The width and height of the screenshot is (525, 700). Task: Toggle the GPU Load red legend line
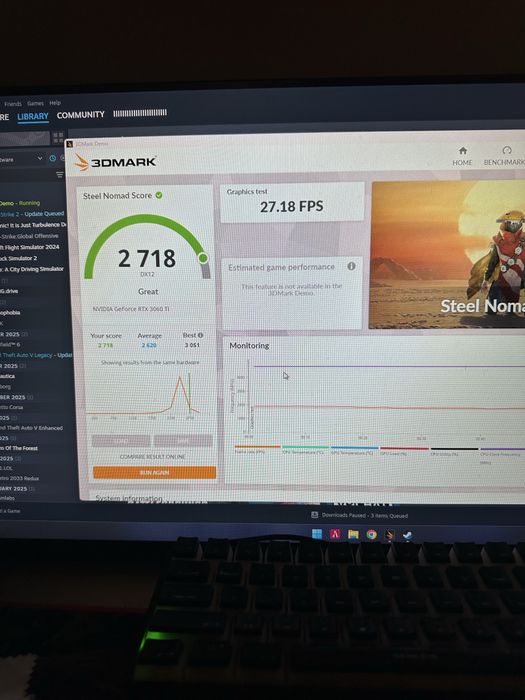click(404, 450)
